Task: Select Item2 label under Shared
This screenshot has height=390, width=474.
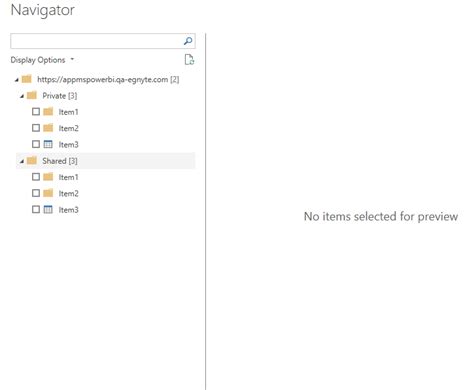Action: tap(68, 194)
